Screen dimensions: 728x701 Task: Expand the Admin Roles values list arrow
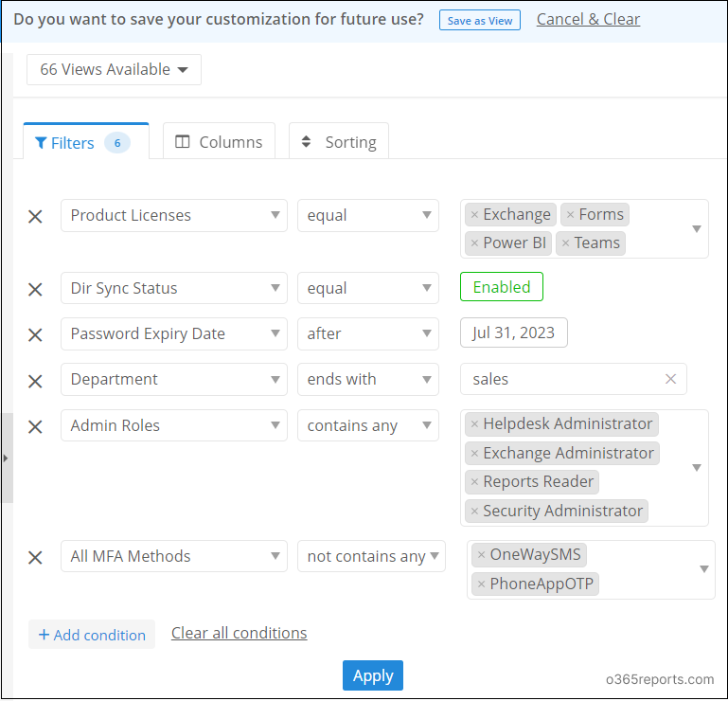coord(697,468)
